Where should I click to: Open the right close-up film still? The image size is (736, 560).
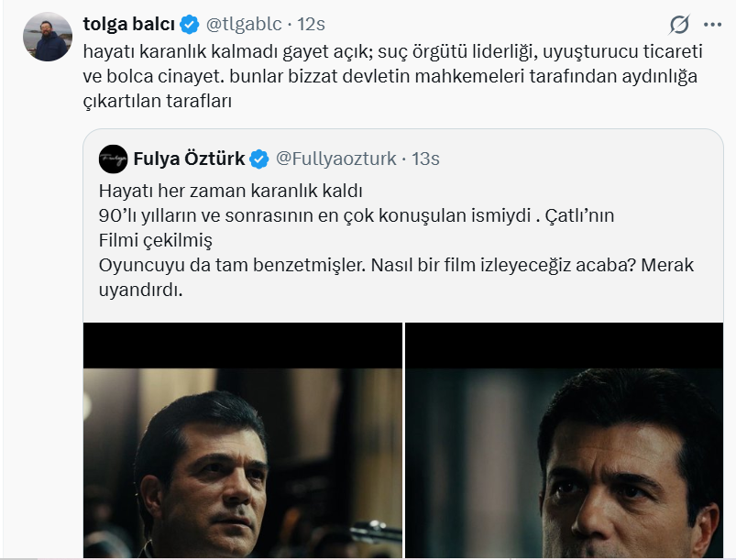565,440
